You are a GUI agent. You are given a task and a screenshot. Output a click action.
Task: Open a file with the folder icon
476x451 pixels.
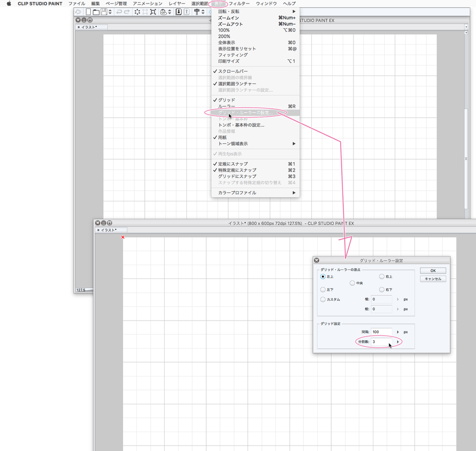pyautogui.click(x=96, y=12)
